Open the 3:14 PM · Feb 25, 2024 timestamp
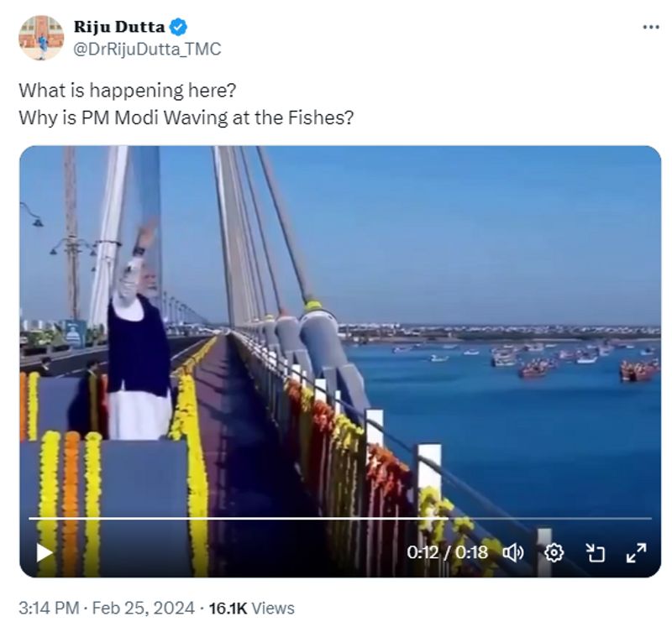672x627 pixels. coord(107,607)
